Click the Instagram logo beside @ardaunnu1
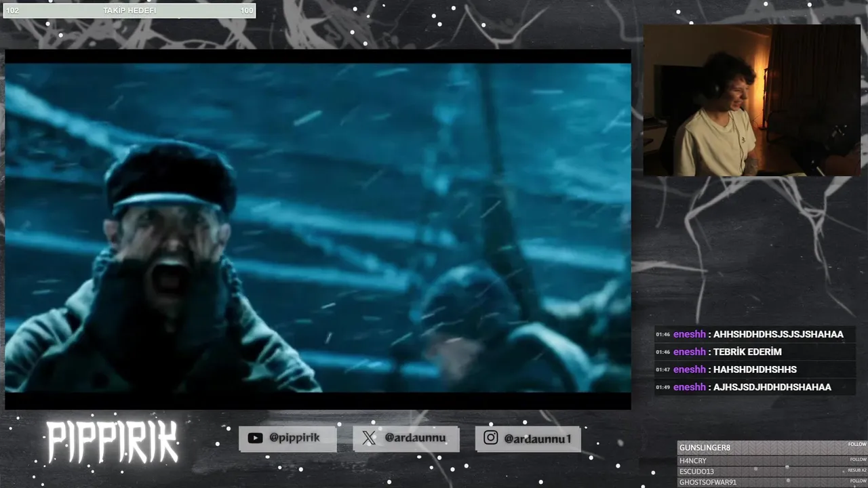This screenshot has width=868, height=488. coord(491,438)
